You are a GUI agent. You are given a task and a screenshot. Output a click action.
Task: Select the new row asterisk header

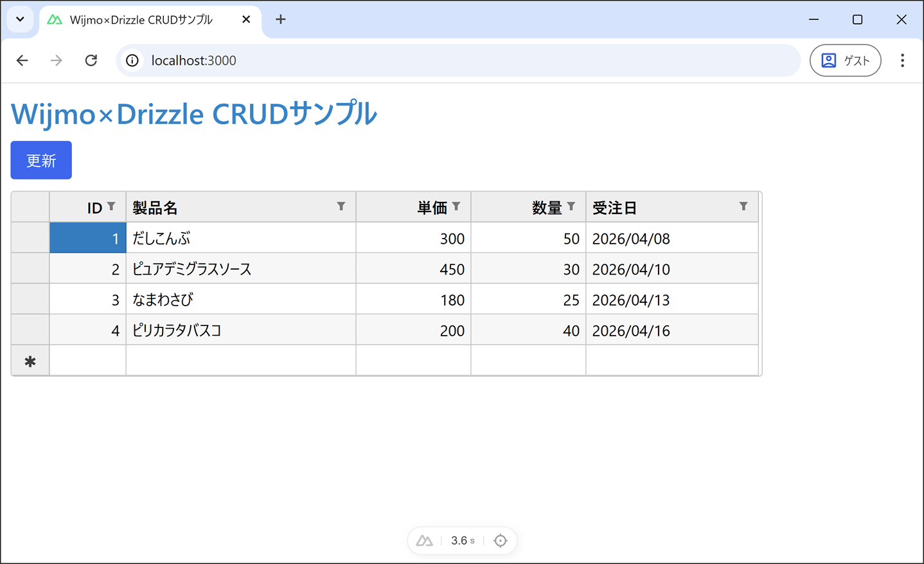click(x=30, y=361)
